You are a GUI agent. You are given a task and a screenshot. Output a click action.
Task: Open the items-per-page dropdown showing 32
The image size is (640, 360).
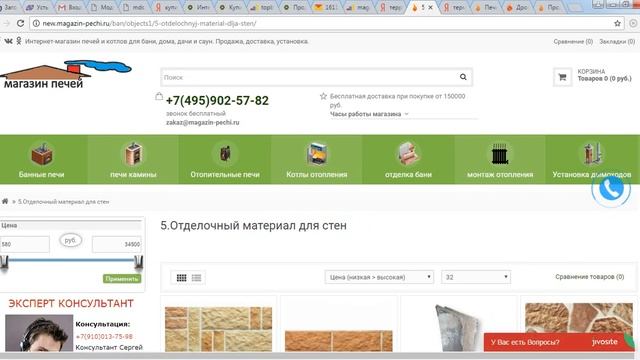(476, 277)
